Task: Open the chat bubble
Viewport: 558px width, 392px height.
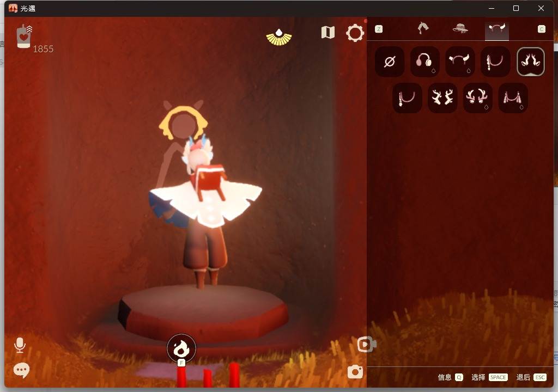Action: click(x=21, y=370)
